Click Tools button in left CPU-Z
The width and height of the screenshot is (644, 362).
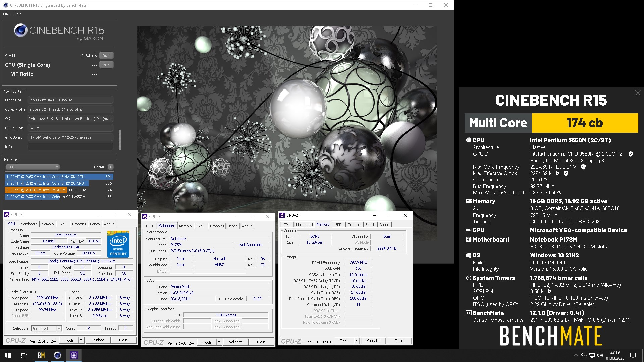pyautogui.click(x=69, y=340)
